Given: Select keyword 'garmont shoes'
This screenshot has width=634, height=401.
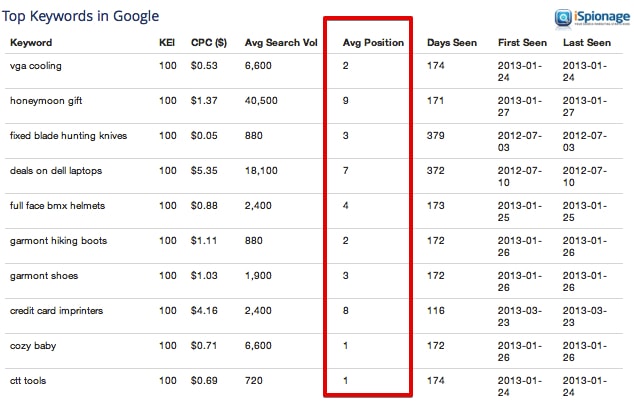Looking at the screenshot, I should point(44,276).
